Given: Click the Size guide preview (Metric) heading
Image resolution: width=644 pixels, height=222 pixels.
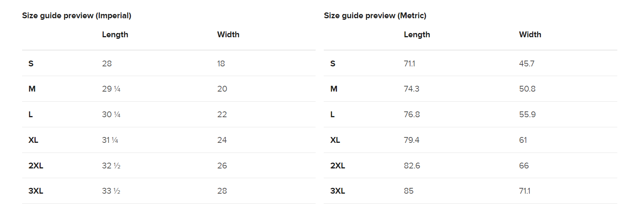Looking at the screenshot, I should coord(375,16).
